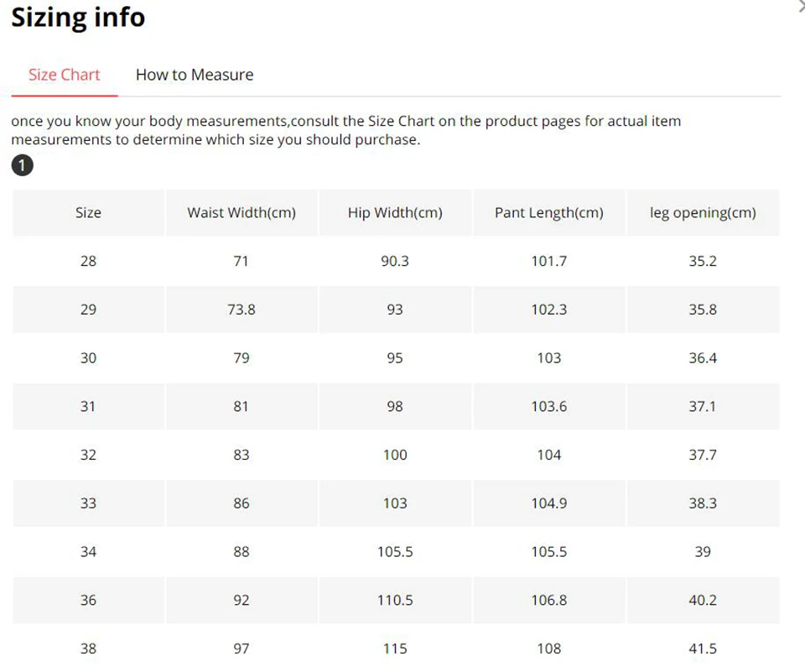Select the size 33 row label
This screenshot has width=805, height=672.
pyautogui.click(x=88, y=503)
